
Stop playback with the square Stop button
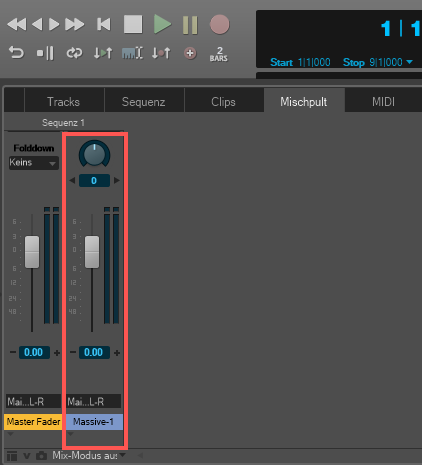(133, 24)
